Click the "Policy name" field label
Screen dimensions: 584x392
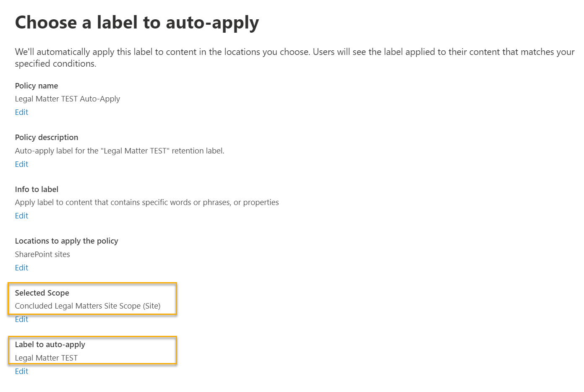point(36,86)
